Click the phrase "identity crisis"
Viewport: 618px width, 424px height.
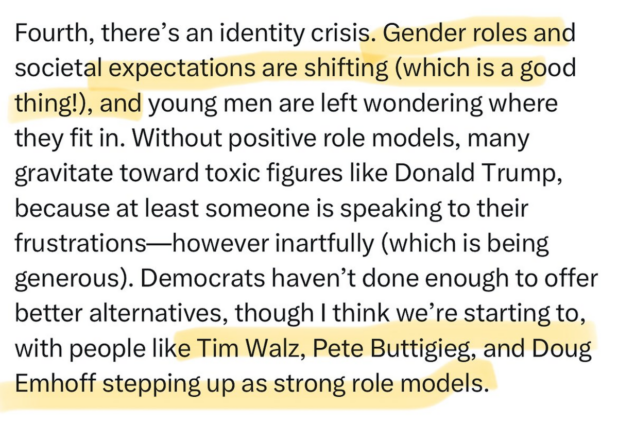click(308, 33)
